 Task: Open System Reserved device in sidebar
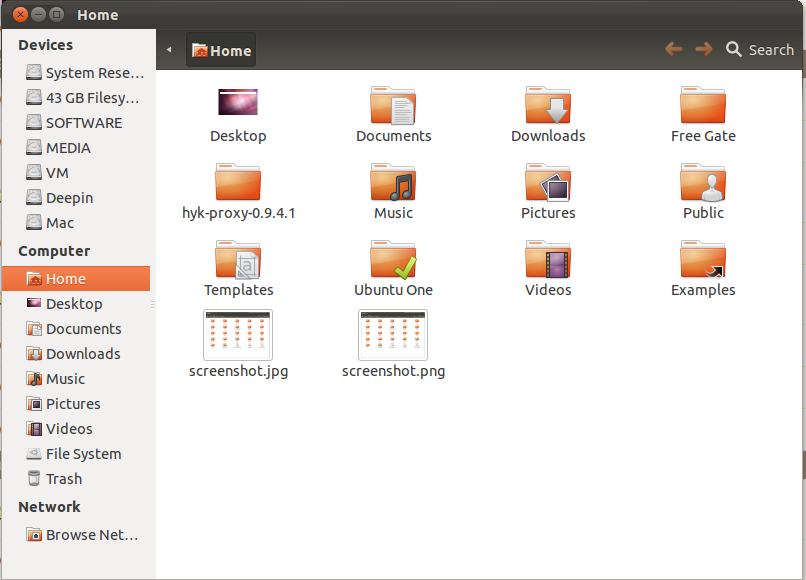click(x=76, y=72)
